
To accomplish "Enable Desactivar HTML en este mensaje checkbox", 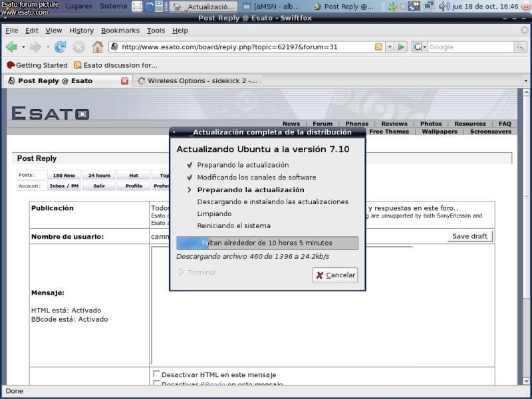I will pyautogui.click(x=157, y=374).
